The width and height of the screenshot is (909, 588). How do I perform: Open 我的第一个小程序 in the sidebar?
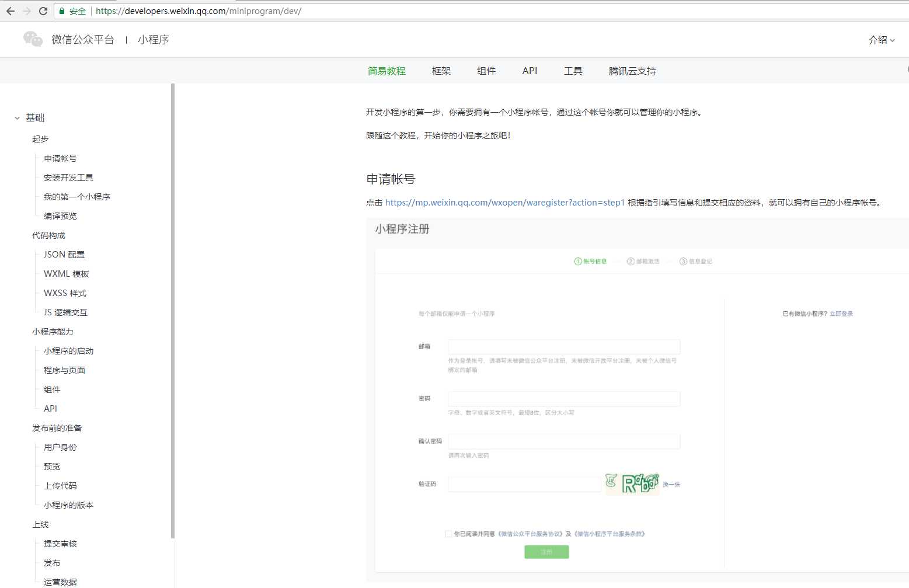point(77,197)
